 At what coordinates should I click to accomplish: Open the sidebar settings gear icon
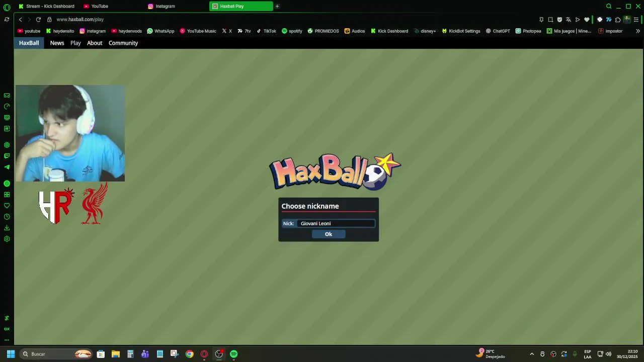[x=7, y=239]
